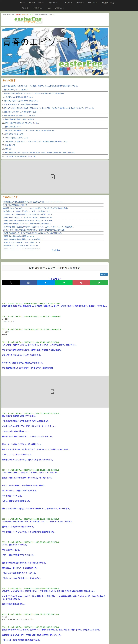
Task: Go to TOP in the navigation bar
Action: coord(22,3)
